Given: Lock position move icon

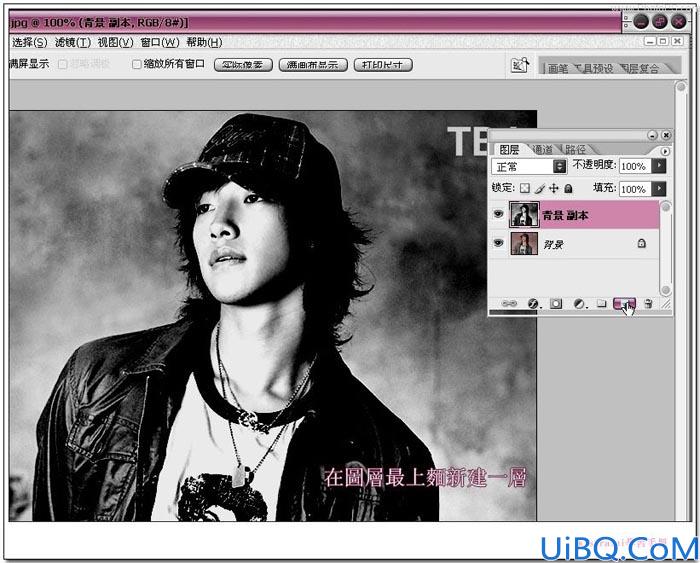Looking at the screenshot, I should point(554,188).
